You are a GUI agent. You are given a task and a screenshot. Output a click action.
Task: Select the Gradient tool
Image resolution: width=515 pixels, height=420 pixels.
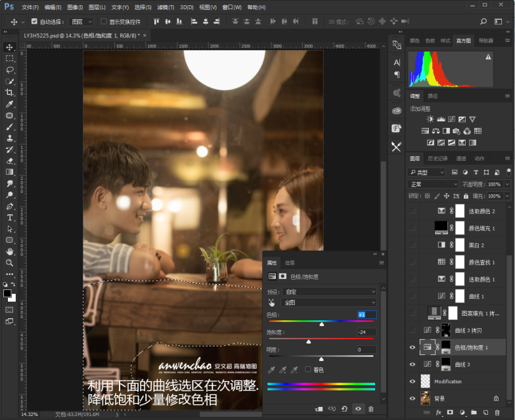(9, 172)
